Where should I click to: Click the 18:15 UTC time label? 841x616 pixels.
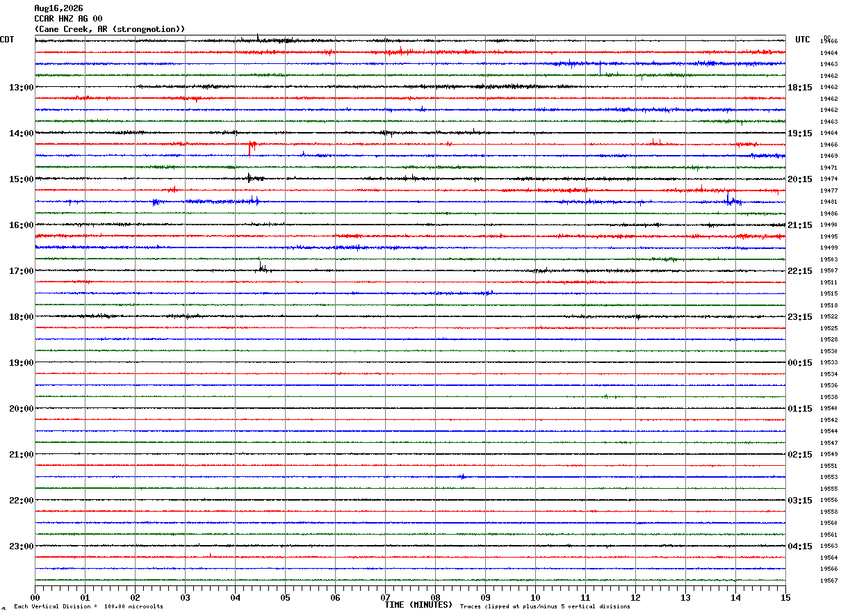(800, 88)
